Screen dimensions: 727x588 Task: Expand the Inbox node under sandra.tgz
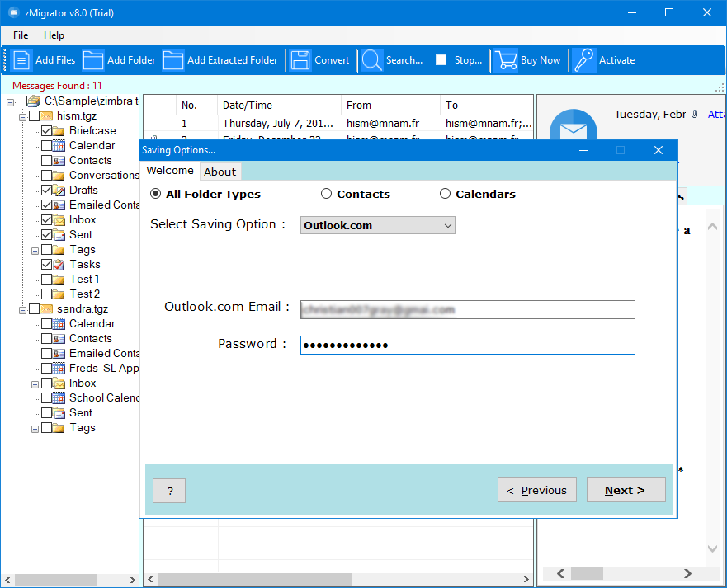point(35,384)
